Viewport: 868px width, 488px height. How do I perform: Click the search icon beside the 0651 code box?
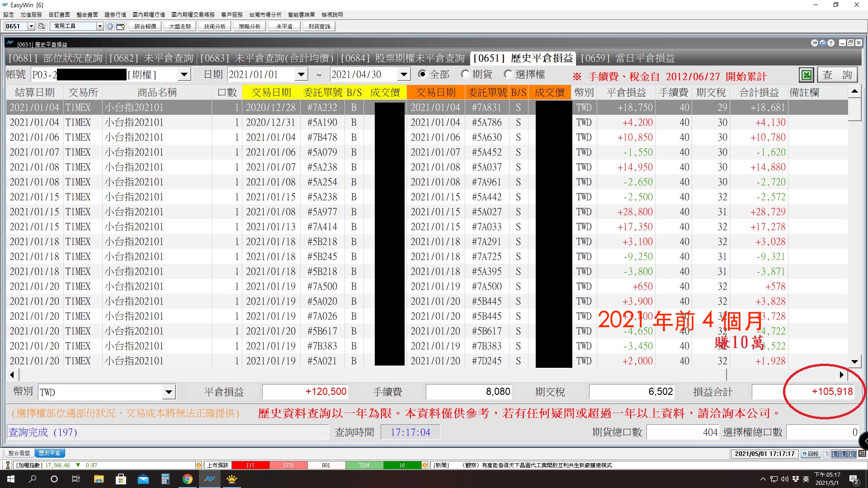coord(41,26)
